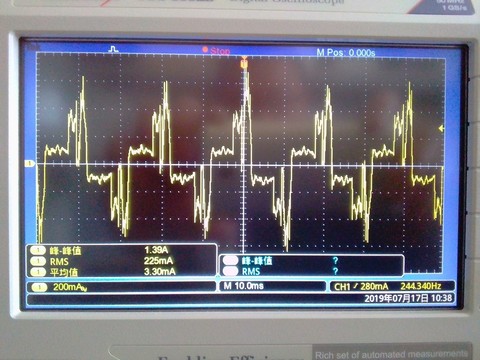Click the 3.30mA average measurement value
480x360 pixels.
point(159,271)
